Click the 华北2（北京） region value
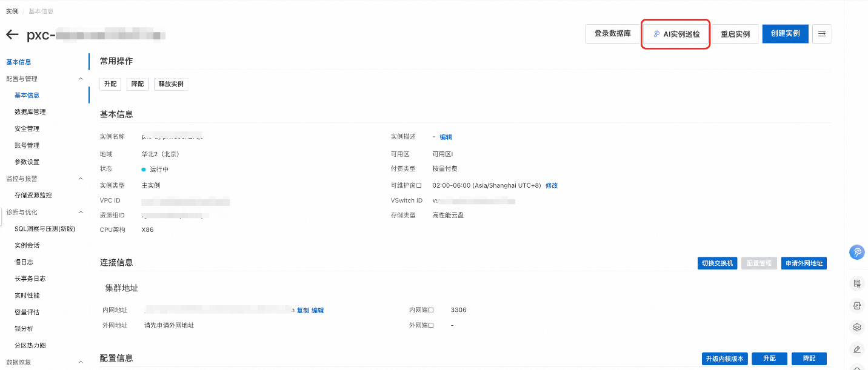 tap(161, 154)
